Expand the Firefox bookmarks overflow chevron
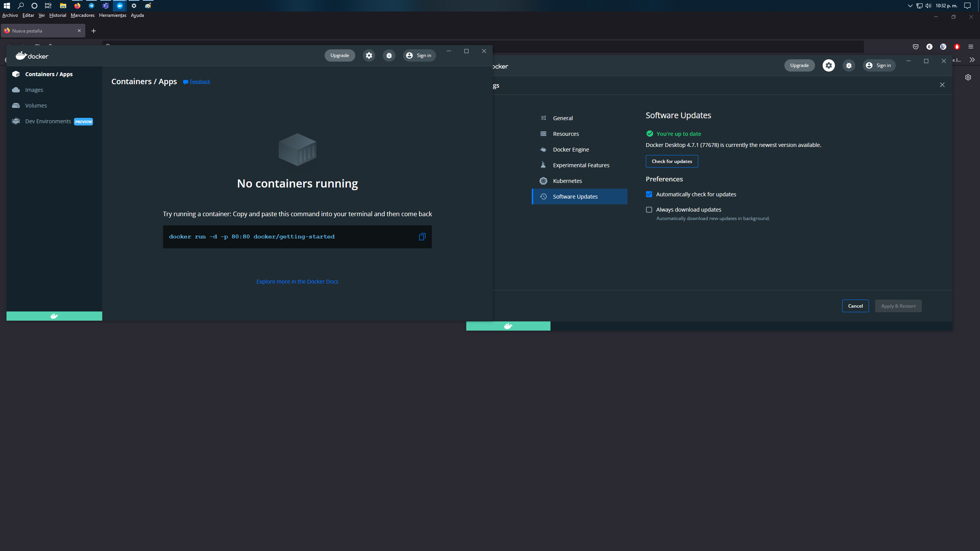980x551 pixels. (972, 60)
